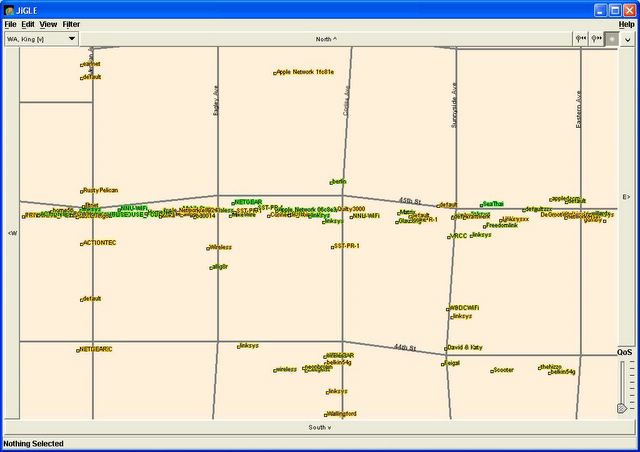The image size is (640, 452).
Task: Pan the map east with E> button
Action: tap(626, 197)
